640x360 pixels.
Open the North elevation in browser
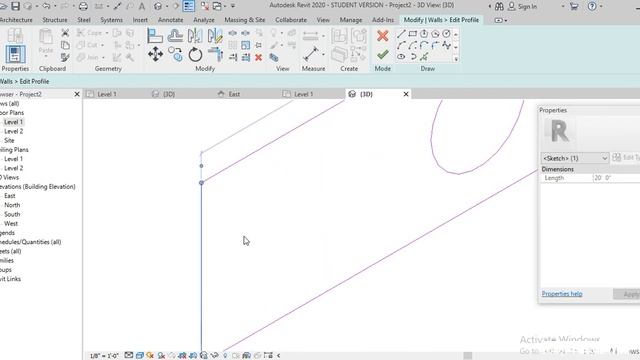(x=12, y=205)
